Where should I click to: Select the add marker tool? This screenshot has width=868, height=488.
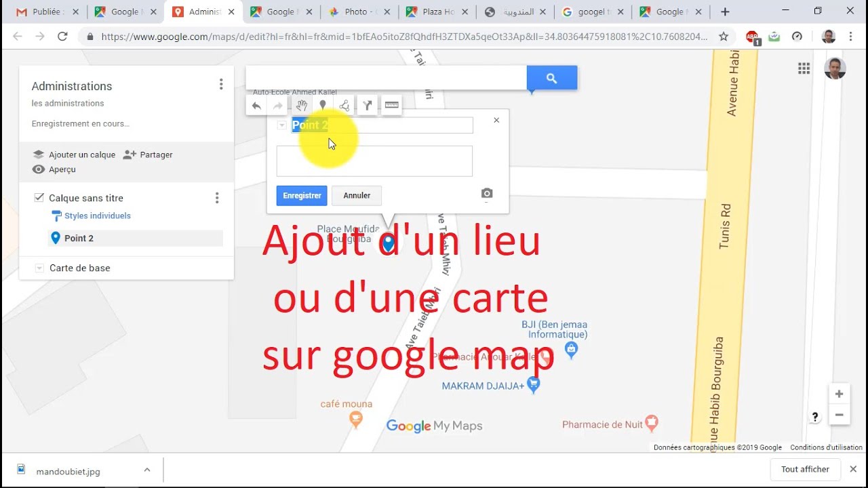click(323, 105)
